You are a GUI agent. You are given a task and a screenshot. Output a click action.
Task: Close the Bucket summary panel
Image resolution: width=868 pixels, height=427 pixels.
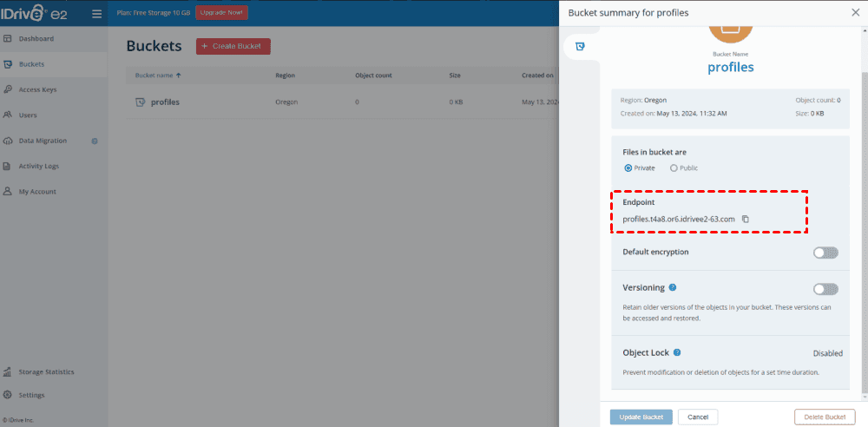pyautogui.click(x=855, y=13)
